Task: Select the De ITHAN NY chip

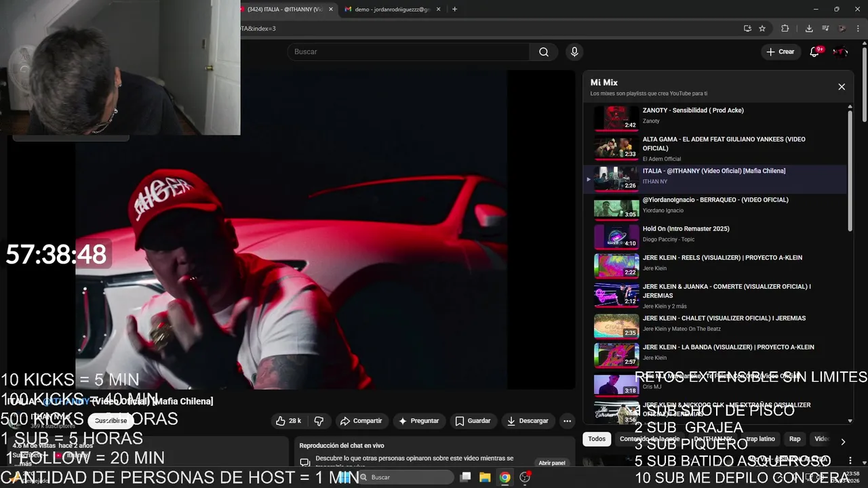Action: coord(713,439)
